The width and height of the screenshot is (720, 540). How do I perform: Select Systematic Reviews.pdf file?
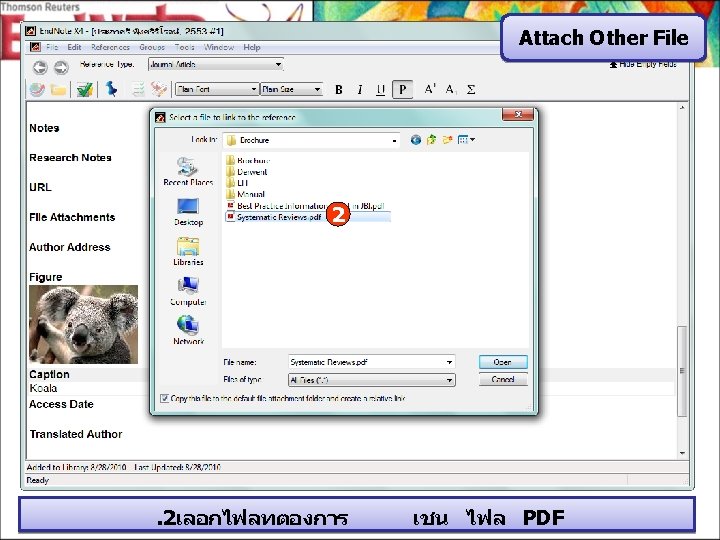point(308,217)
